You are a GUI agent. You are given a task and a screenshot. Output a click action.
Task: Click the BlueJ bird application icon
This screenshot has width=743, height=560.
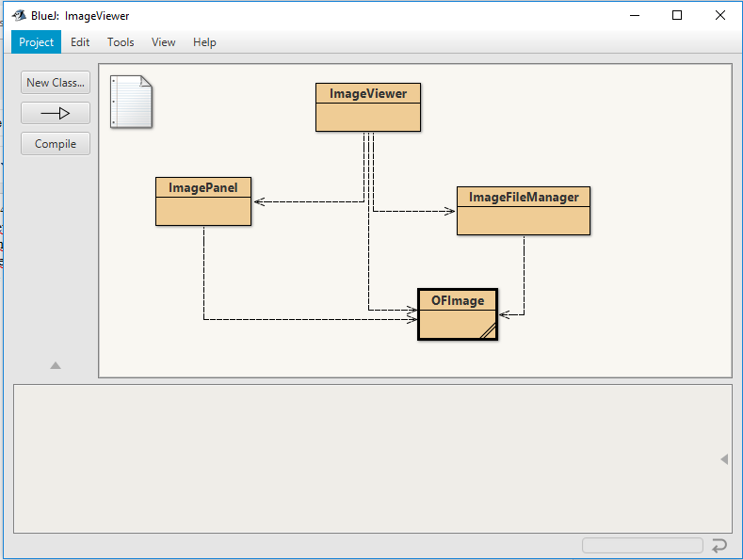(20, 16)
